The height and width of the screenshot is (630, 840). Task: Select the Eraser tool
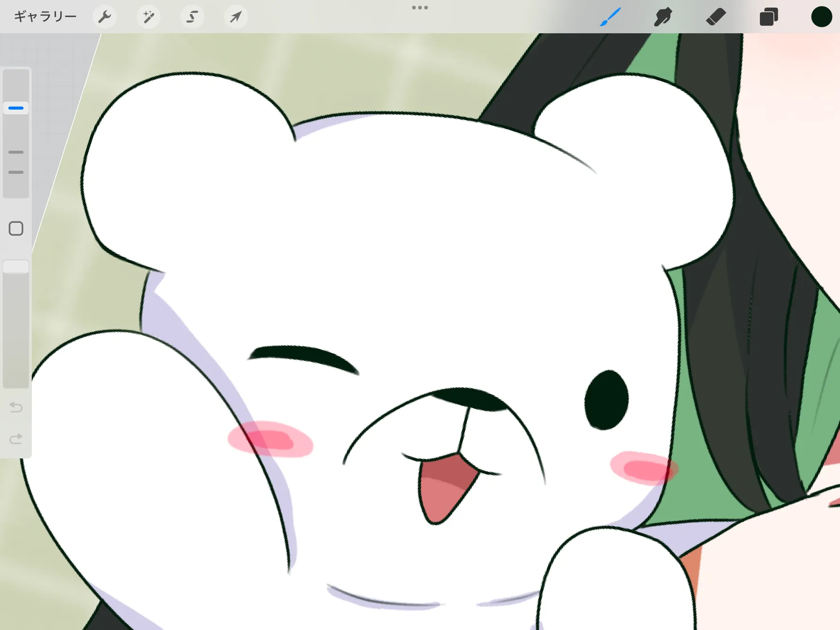715,17
